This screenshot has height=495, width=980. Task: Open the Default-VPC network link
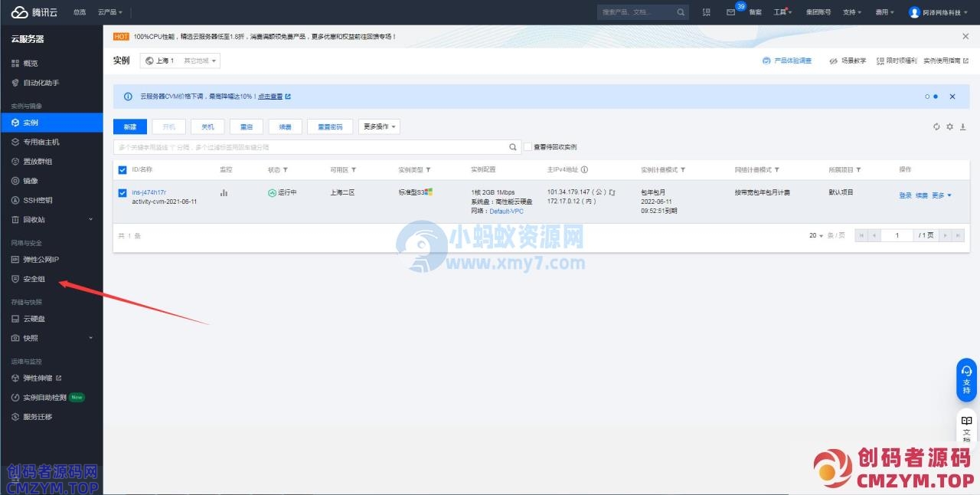pyautogui.click(x=506, y=211)
